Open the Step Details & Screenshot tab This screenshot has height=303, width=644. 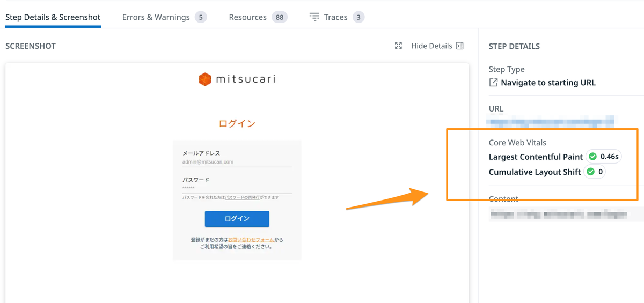pyautogui.click(x=53, y=17)
